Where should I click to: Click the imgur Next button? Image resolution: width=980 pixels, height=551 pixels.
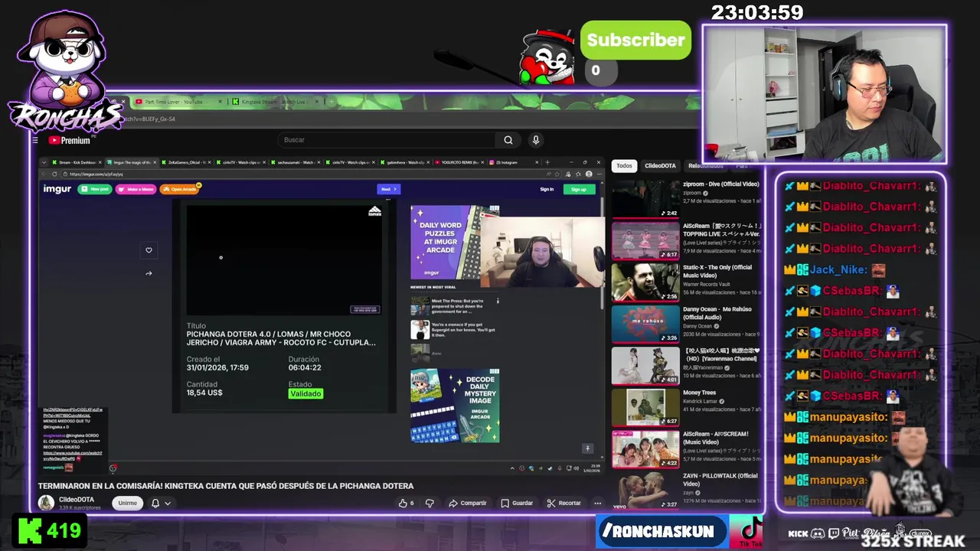tap(388, 189)
